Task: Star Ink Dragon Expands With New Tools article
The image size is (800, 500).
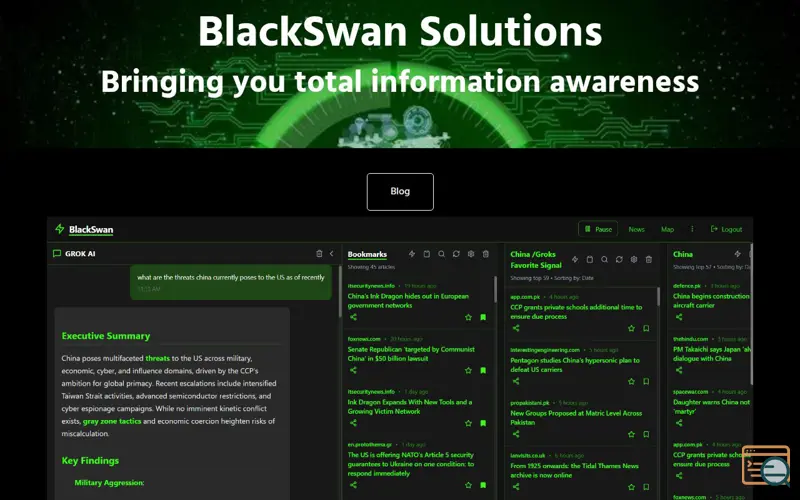Action: pos(468,423)
